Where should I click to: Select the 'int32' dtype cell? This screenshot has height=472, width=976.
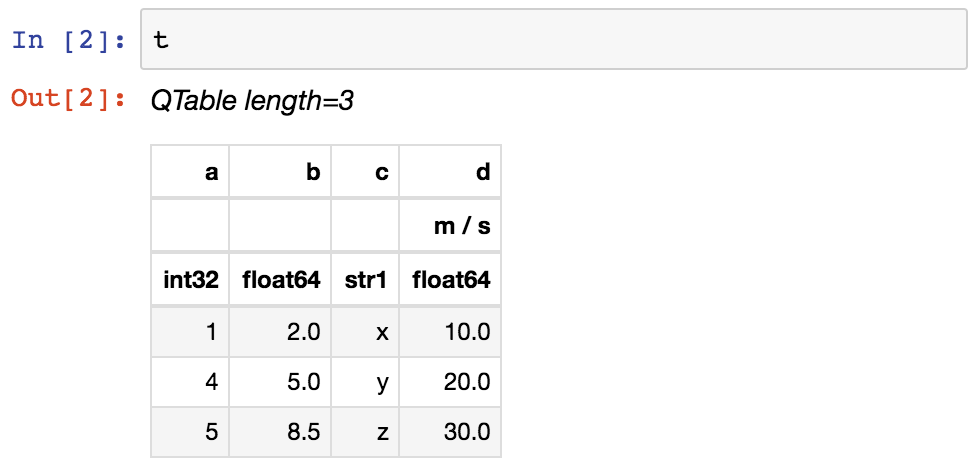point(191,281)
